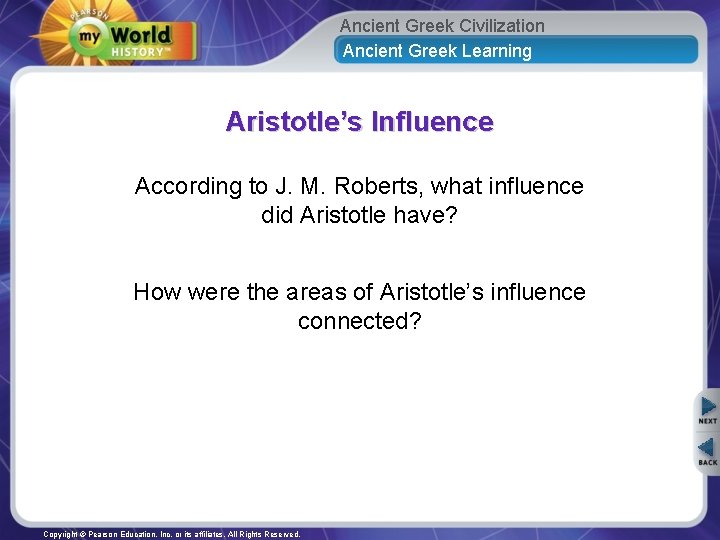The image size is (720, 540).
Task: Click the text 'did Aristotle have?'
Action: point(359,214)
